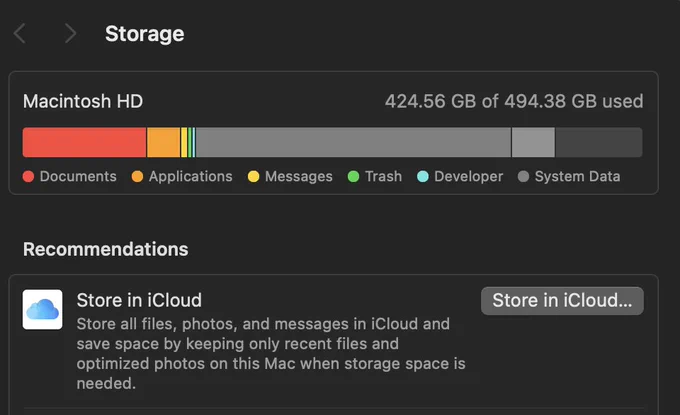This screenshot has width=680, height=415.
Task: Click the forward navigation chevron
Action: pyautogui.click(x=70, y=33)
